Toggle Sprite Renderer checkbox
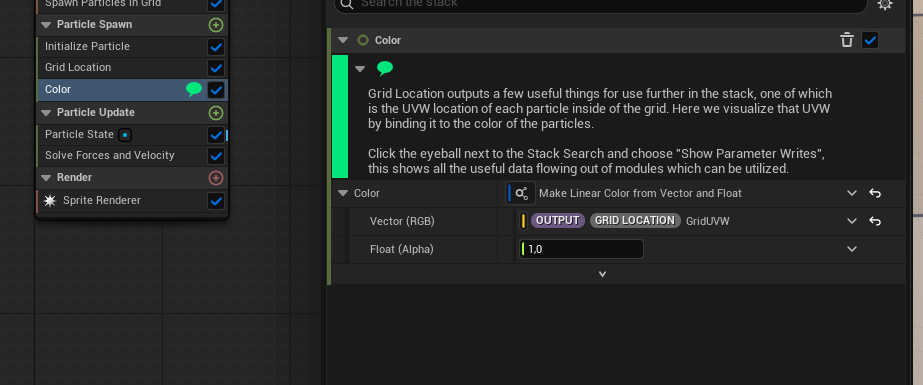 216,201
